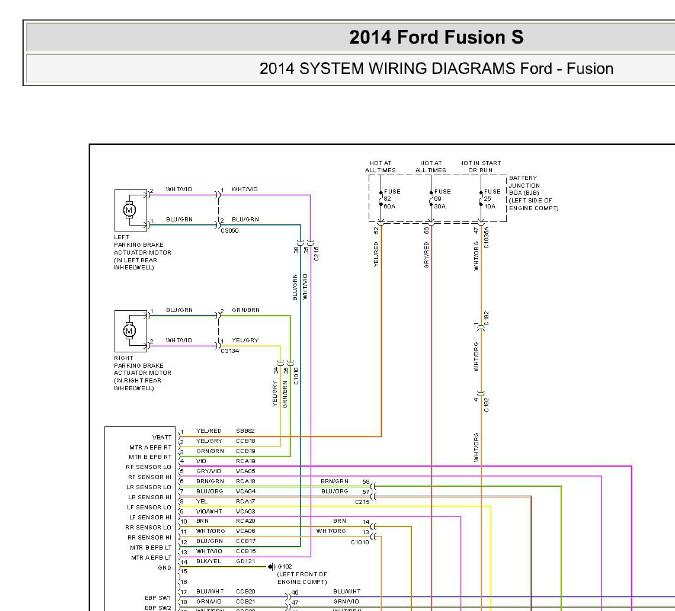Screen dimensions: 675x611
Task: Click the BLU/ORG label near connector pin 57
Action: (334, 491)
